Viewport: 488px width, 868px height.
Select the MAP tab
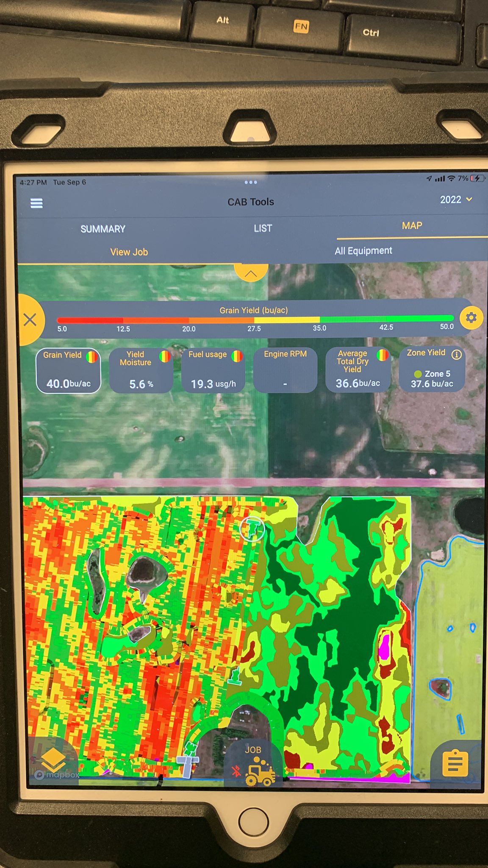click(x=412, y=226)
